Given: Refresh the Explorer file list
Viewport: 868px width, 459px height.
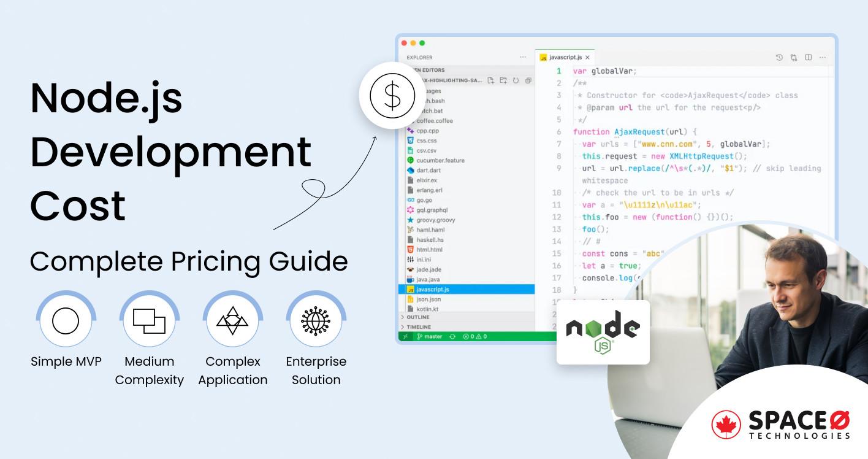Looking at the screenshot, I should coord(516,80).
